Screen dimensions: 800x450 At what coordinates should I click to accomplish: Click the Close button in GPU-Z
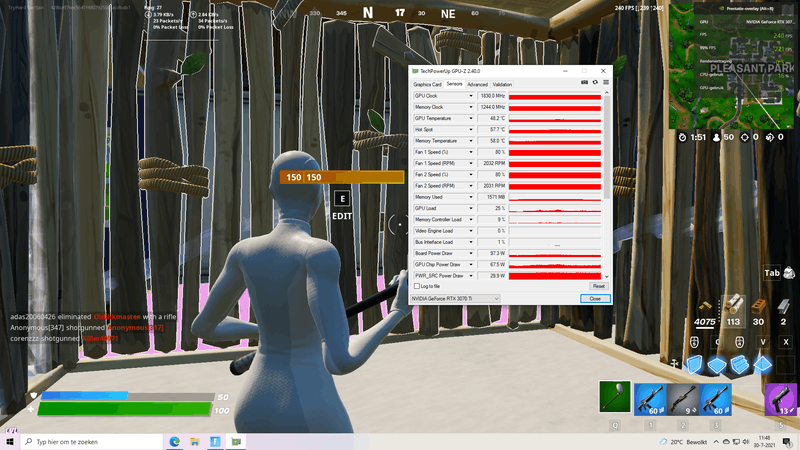click(x=595, y=298)
